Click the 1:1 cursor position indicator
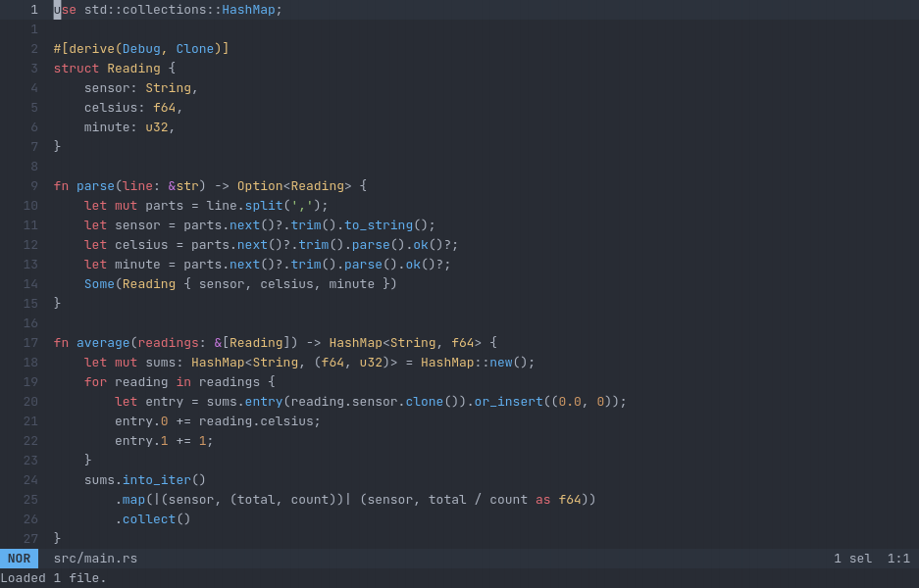Image resolution: width=919 pixels, height=588 pixels. point(898,559)
